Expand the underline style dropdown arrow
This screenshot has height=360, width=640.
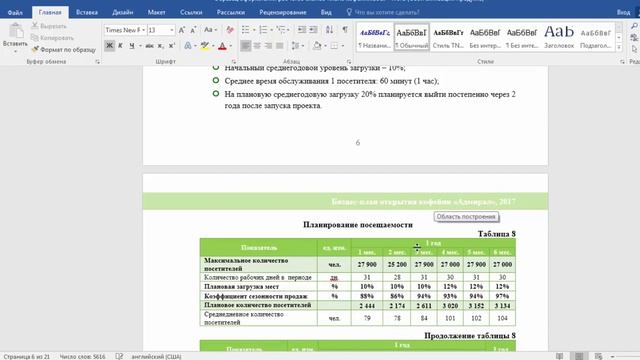pyautogui.click(x=140, y=46)
